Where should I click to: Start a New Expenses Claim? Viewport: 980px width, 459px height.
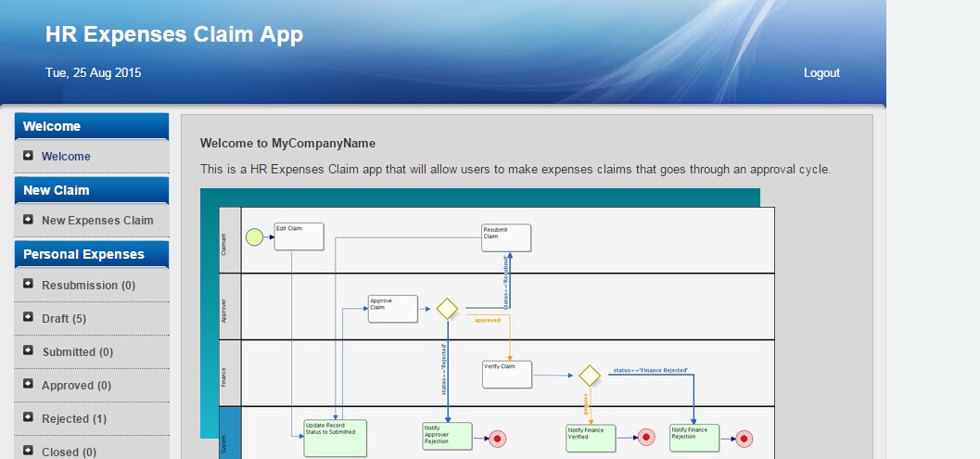tap(97, 220)
